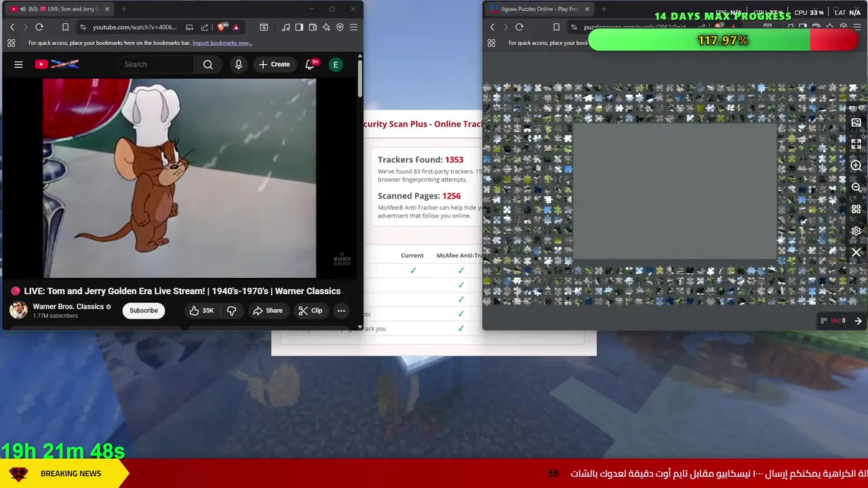Viewport: 868px width, 488px height.
Task: Open a new tab in the YouTube window
Action: coord(124,9)
